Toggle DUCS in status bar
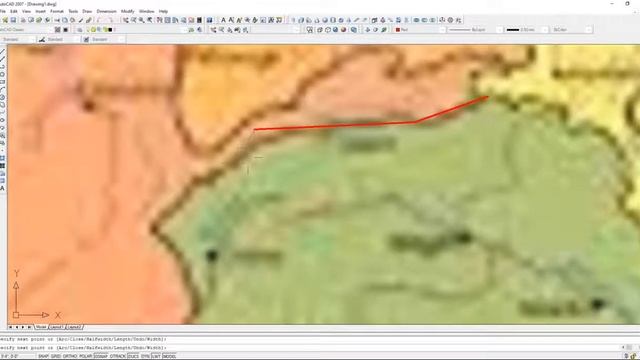The height and width of the screenshot is (360, 640). (x=133, y=356)
